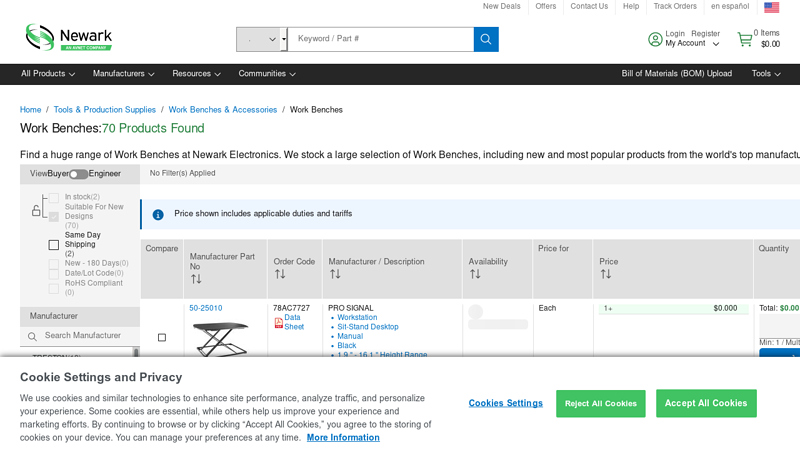Click the My Account user icon
The image size is (800, 450).
point(655,39)
